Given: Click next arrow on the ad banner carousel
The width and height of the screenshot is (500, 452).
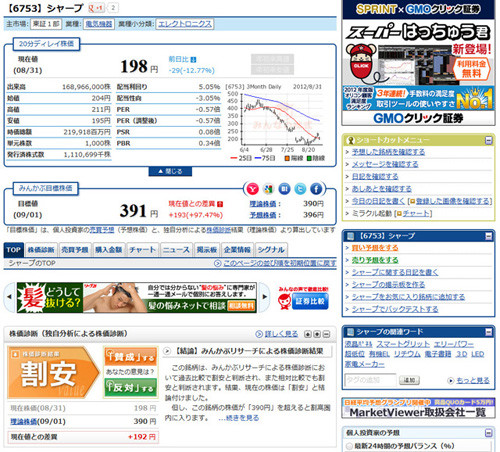Looking at the screenshot, I should pos(264,297).
